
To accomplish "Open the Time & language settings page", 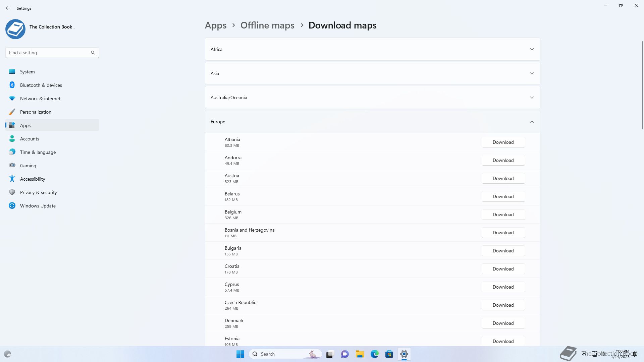I will pos(38,152).
